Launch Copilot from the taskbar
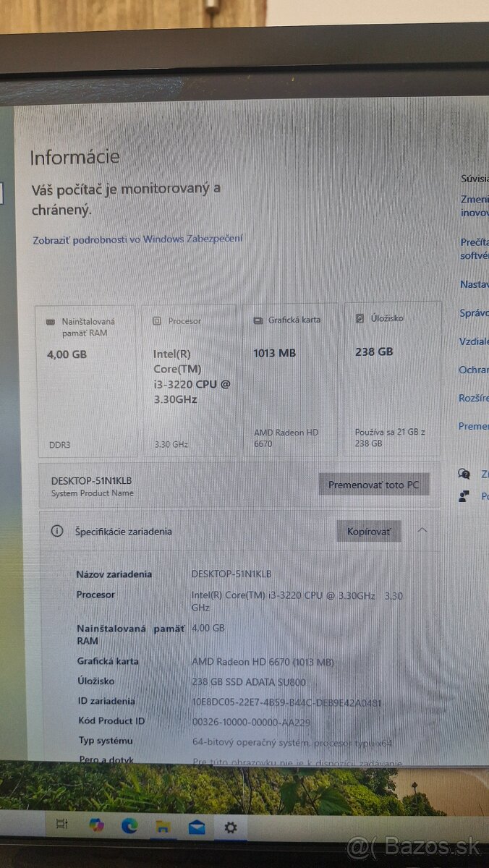Screen dimensions: 489x868 (96, 824)
